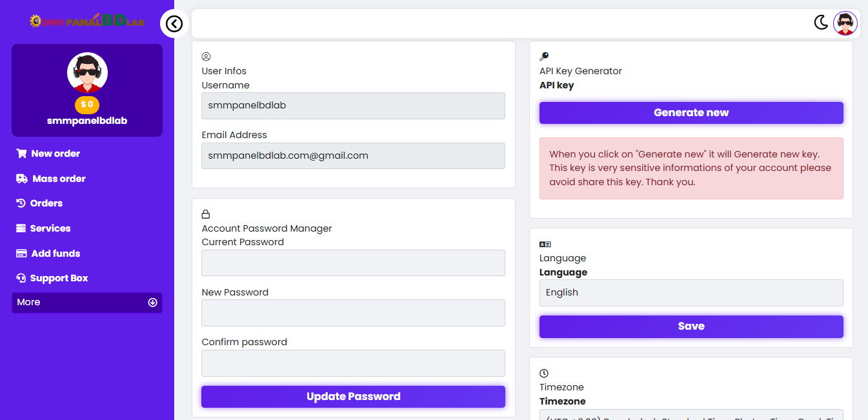Toggle dark mode with the moon icon
Image resolution: width=868 pixels, height=420 pixels.
[820, 23]
